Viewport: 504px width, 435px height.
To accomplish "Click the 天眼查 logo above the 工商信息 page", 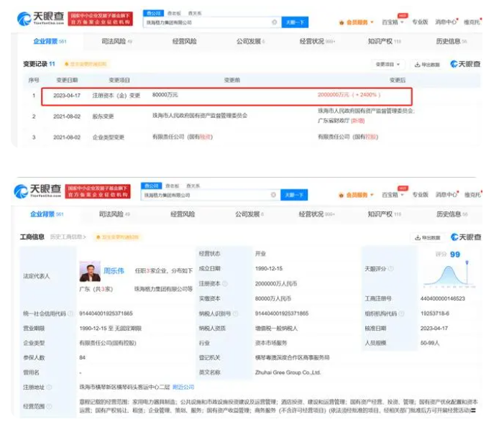I will pyautogui.click(x=37, y=191).
